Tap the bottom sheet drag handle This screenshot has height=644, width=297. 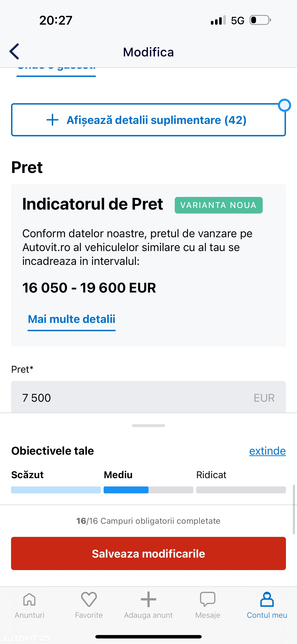tap(148, 425)
